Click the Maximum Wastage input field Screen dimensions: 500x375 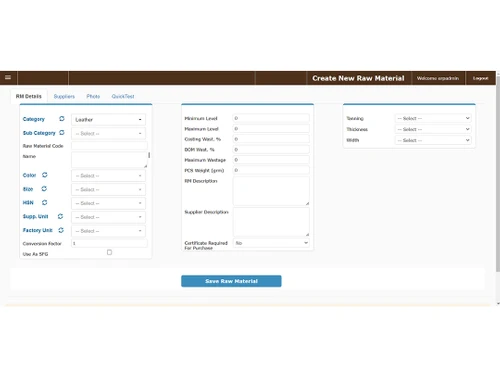(x=271, y=160)
